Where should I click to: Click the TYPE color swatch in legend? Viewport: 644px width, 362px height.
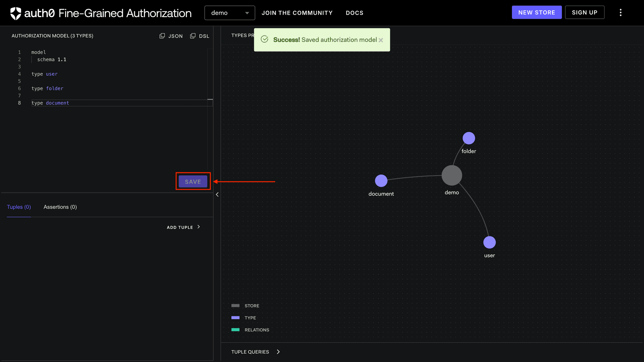pyautogui.click(x=235, y=317)
